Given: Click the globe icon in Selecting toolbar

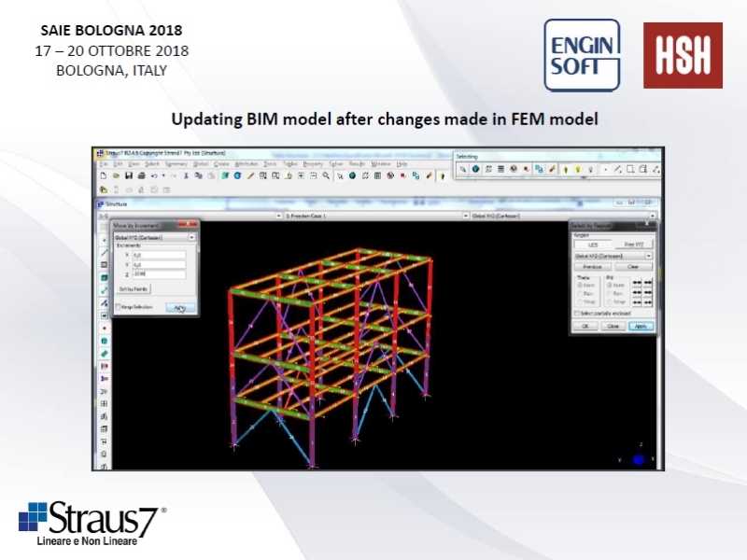Looking at the screenshot, I should pos(475,169).
